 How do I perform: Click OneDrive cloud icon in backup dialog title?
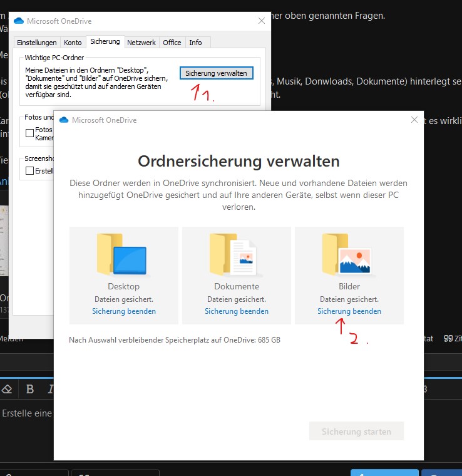[x=64, y=120]
